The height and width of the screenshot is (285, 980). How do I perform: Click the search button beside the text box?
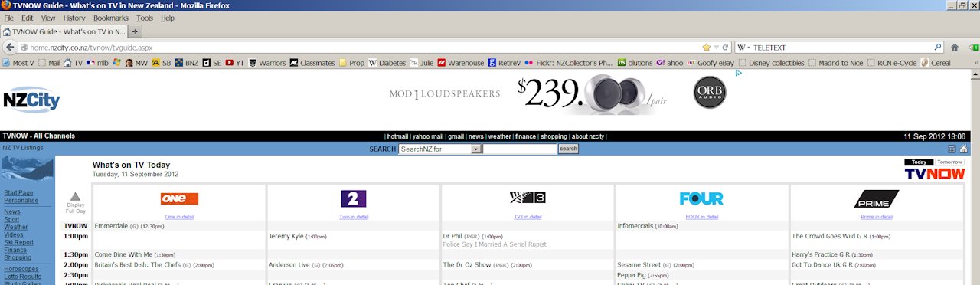click(568, 149)
